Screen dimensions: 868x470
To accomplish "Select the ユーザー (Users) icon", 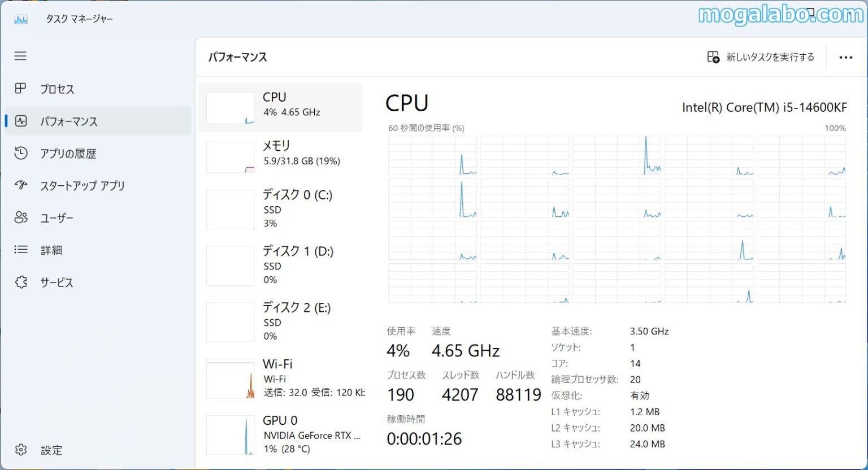I will pyautogui.click(x=20, y=217).
